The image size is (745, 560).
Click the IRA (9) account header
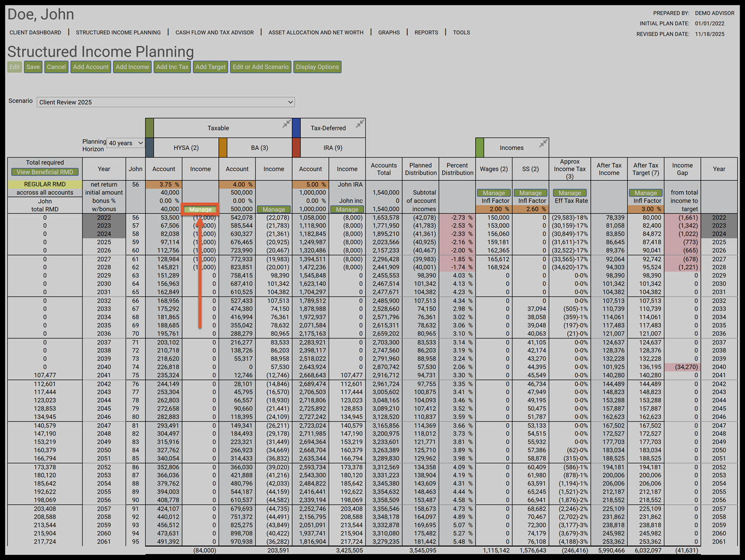(333, 147)
